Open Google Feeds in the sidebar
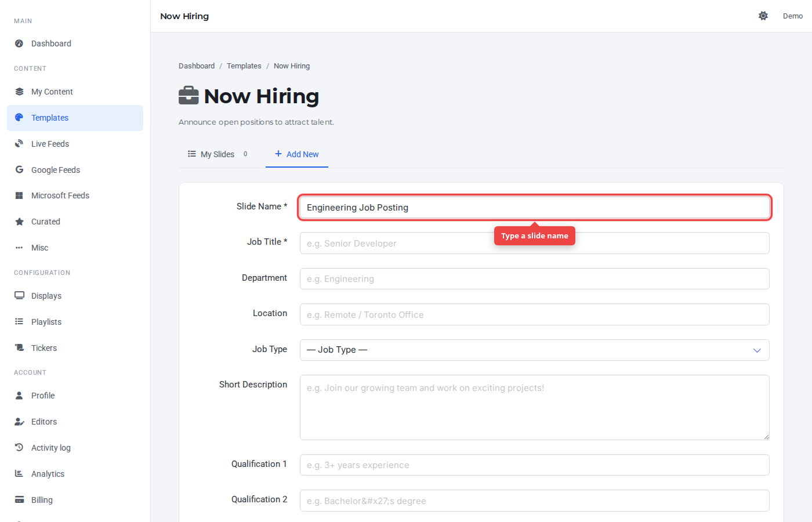Image resolution: width=812 pixels, height=522 pixels. point(75,170)
